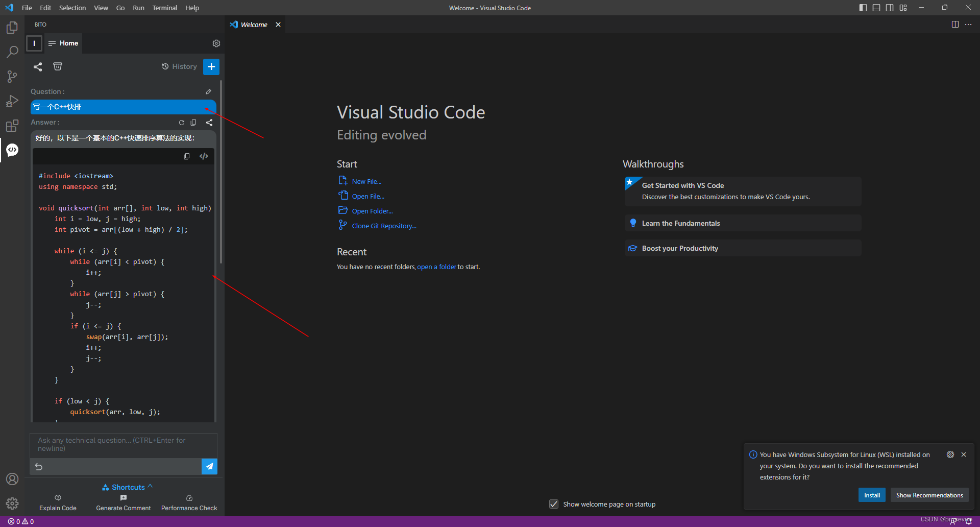Install recommended WSL extensions

pos(872,495)
